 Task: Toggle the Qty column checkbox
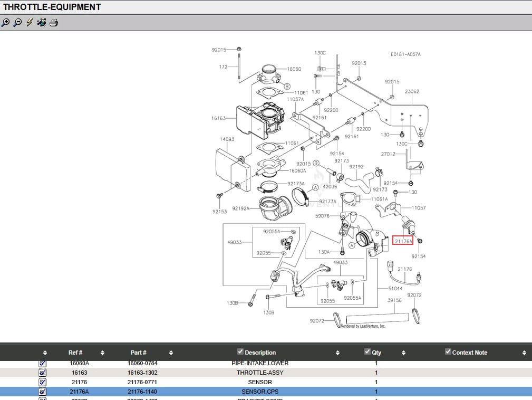pyautogui.click(x=367, y=352)
